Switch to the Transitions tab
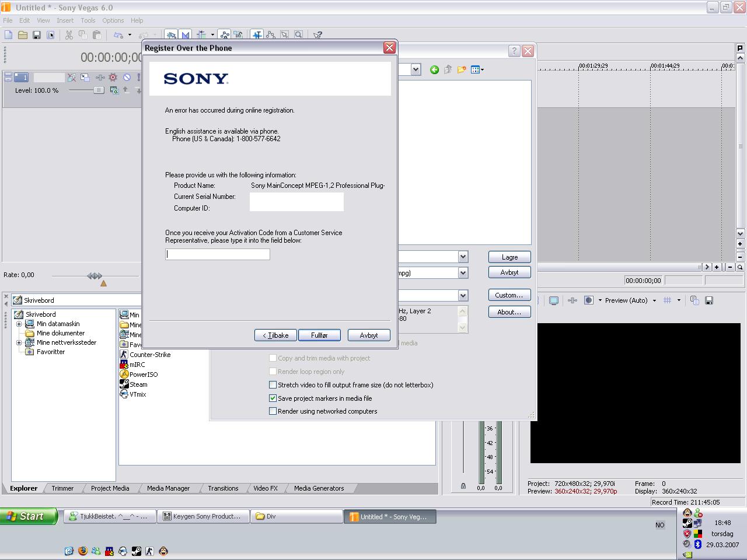 click(223, 488)
